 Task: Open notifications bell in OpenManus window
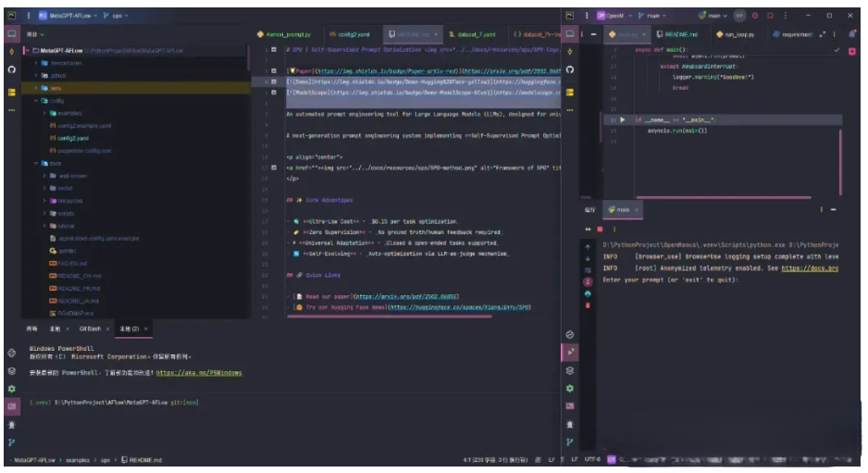click(852, 34)
